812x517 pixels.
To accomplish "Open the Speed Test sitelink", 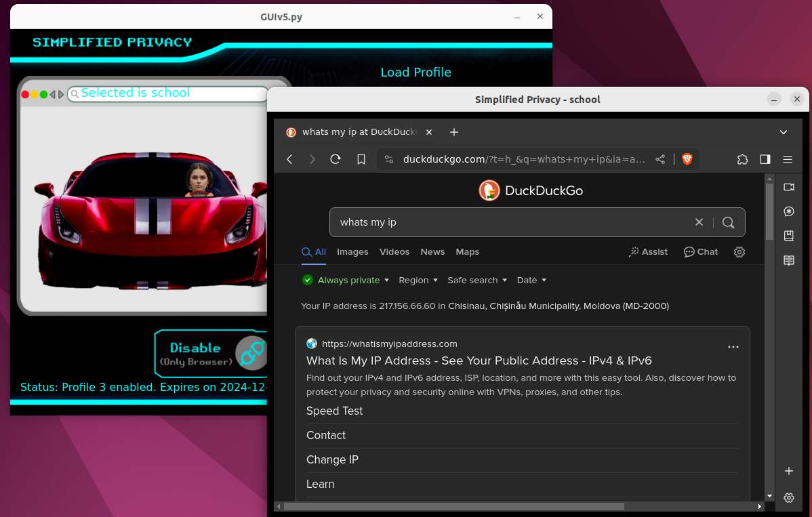I will pos(335,411).
